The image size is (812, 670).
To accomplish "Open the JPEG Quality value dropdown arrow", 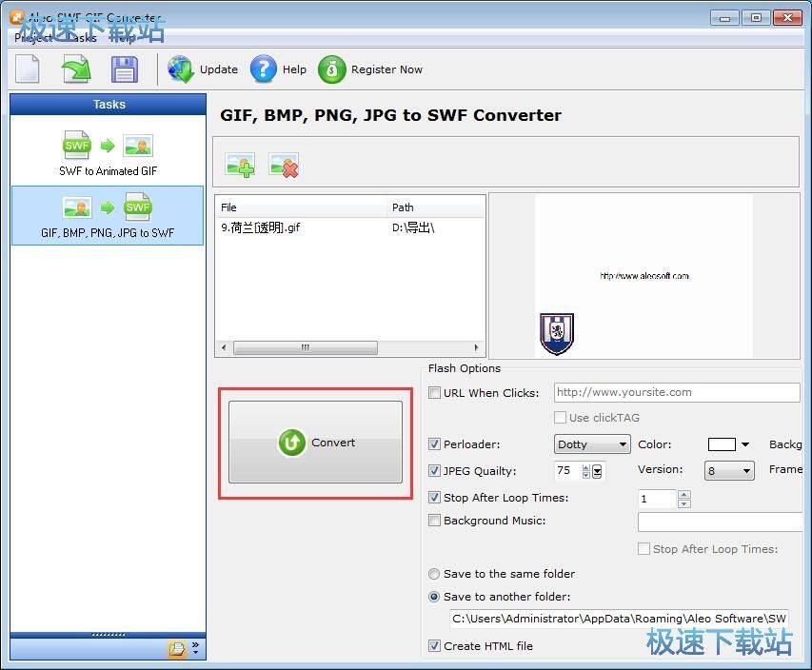I will (597, 471).
